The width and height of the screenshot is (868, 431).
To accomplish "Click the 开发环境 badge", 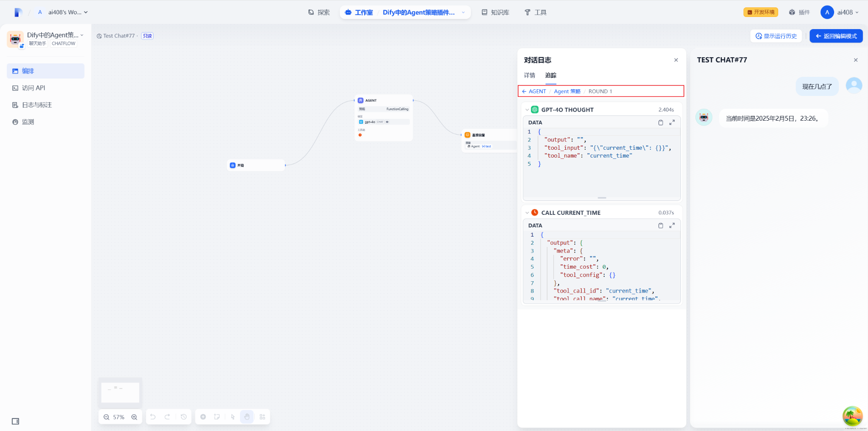I will (x=761, y=12).
